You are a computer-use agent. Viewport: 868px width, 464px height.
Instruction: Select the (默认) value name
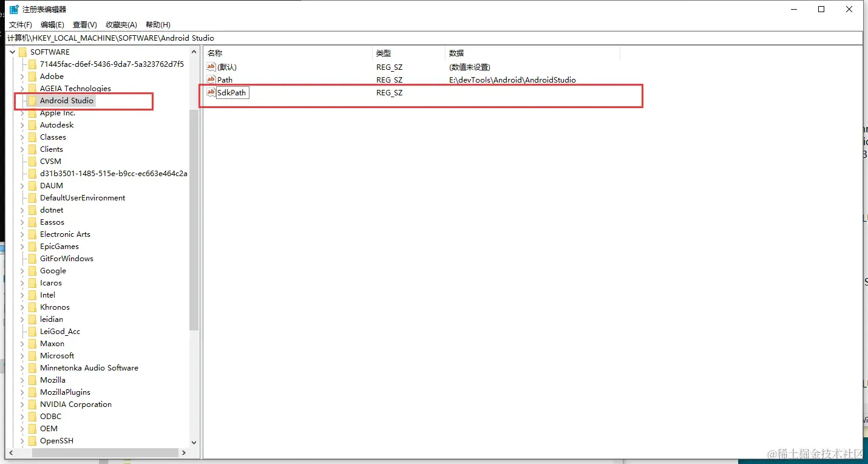click(x=227, y=67)
